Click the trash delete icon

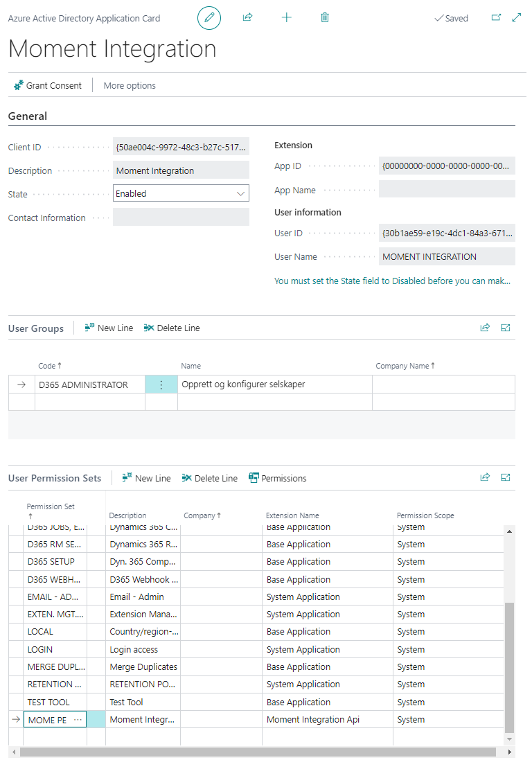coord(325,18)
